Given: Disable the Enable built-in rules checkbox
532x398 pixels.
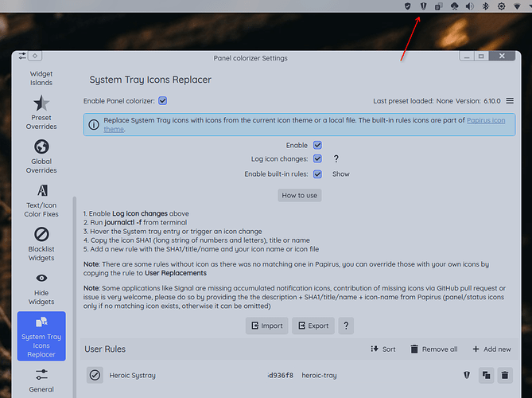Looking at the screenshot, I should point(317,174).
